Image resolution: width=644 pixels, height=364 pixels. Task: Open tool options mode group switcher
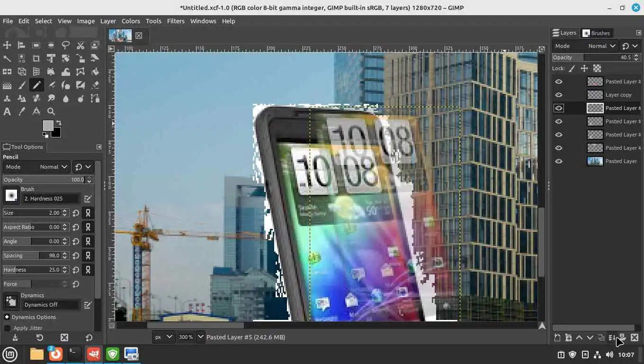point(83,167)
